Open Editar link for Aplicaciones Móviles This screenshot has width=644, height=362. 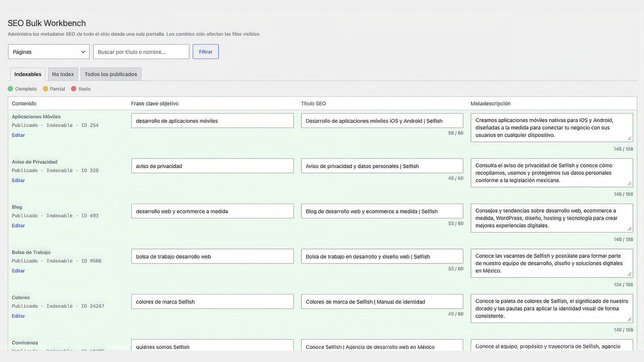click(x=18, y=135)
